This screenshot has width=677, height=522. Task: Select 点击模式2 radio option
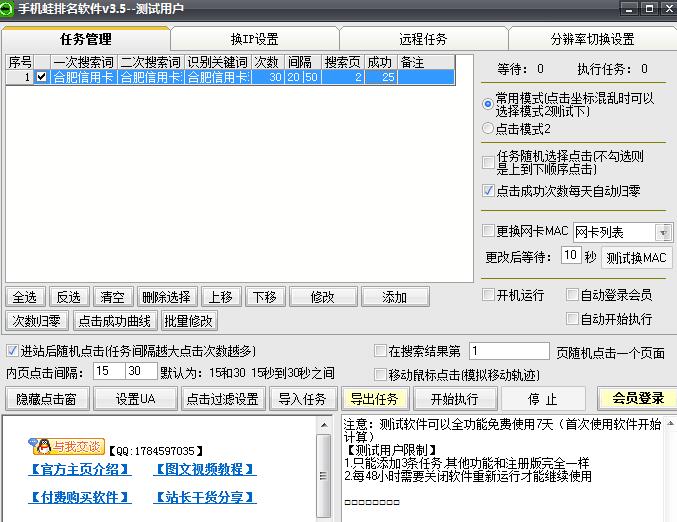tap(488, 129)
